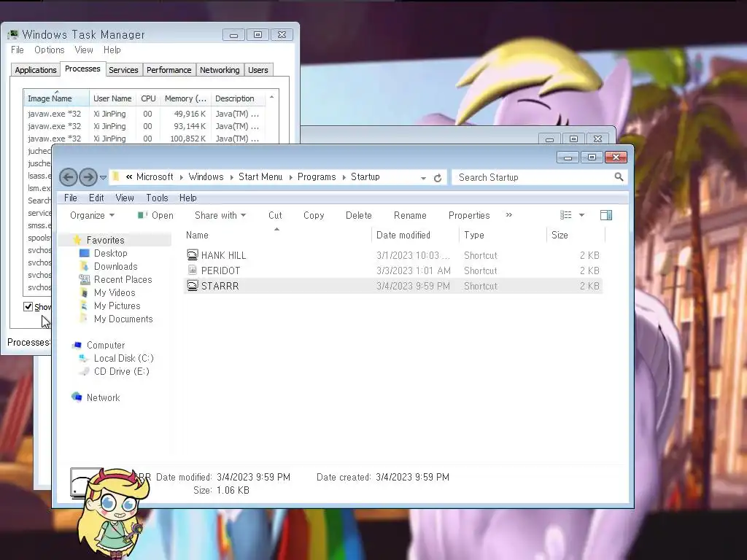747x560 pixels.
Task: Click the Cut command
Action: click(x=275, y=215)
